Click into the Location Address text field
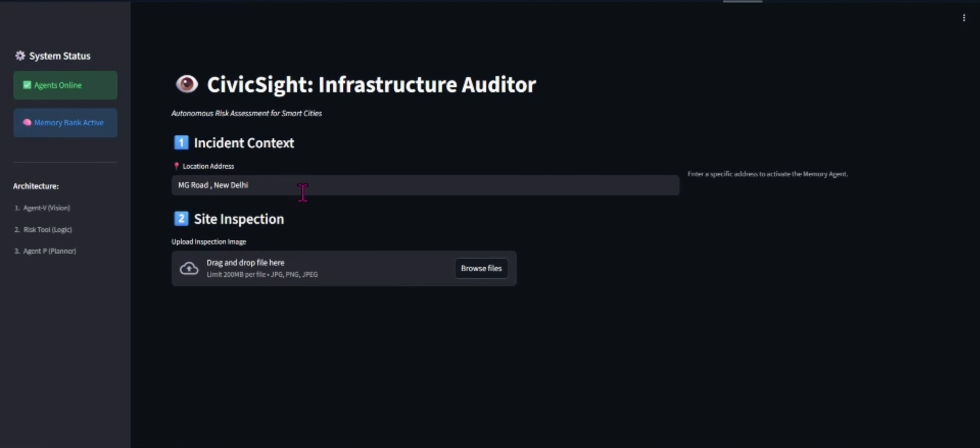 point(425,185)
